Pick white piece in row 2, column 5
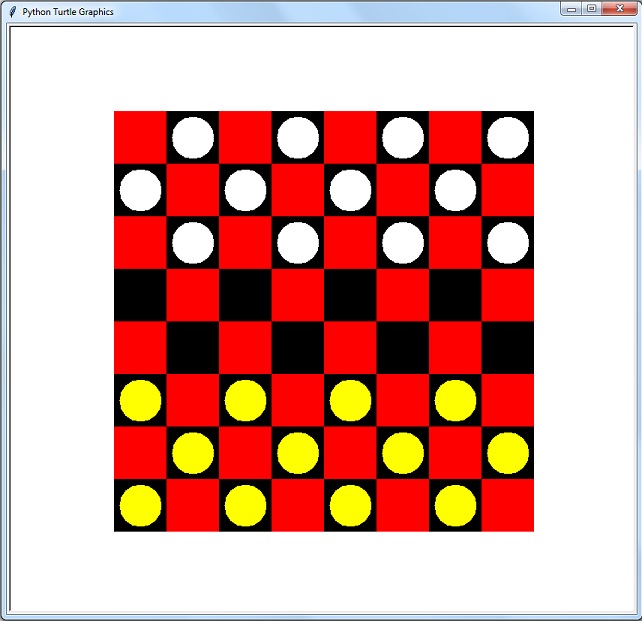642x621 pixels. click(x=350, y=190)
